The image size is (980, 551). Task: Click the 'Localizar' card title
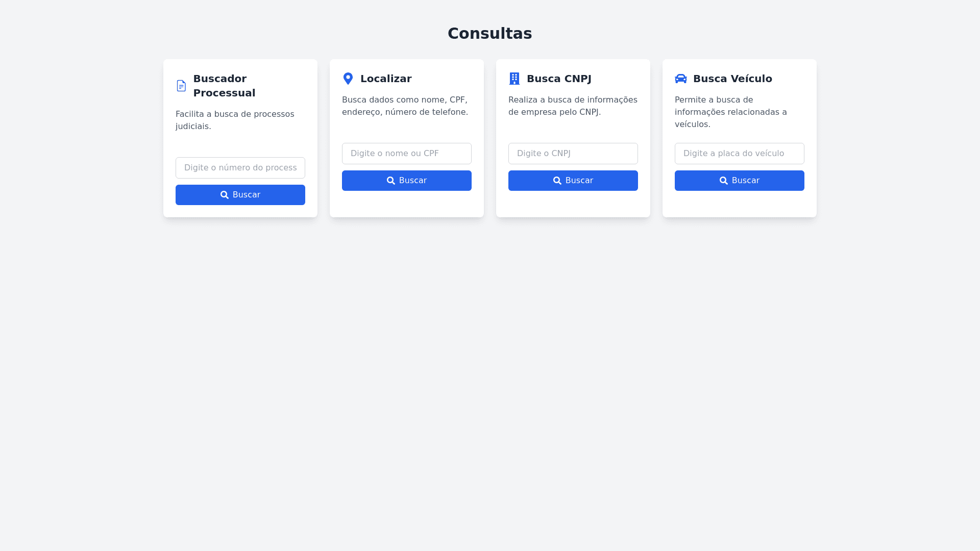pos(386,79)
